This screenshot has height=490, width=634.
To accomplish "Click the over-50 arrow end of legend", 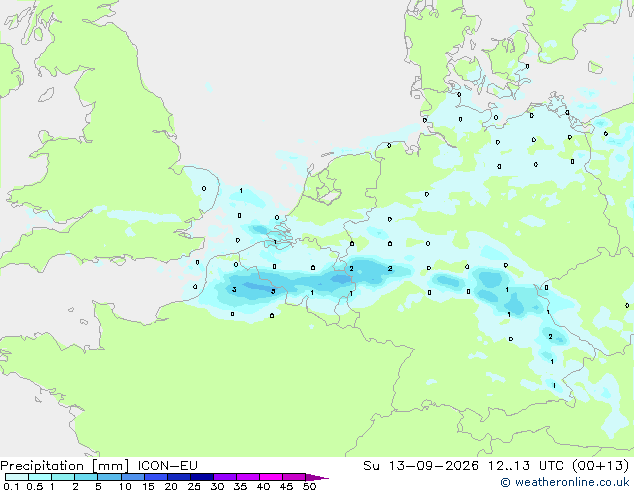I will coord(317,477).
